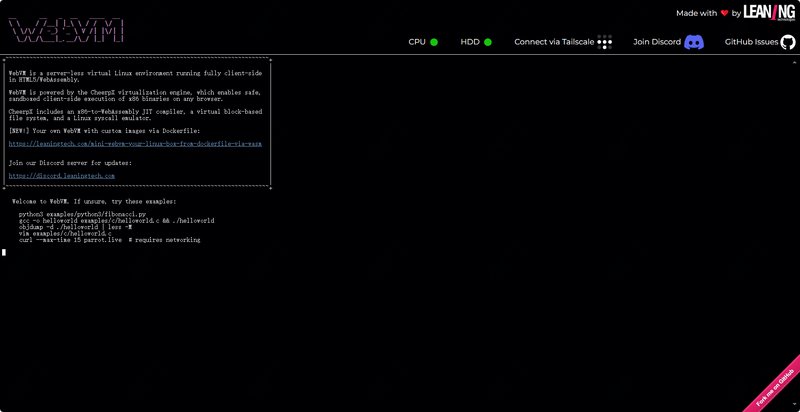This screenshot has width=800, height=412.
Task: Click the CPU label text
Action: pos(417,42)
